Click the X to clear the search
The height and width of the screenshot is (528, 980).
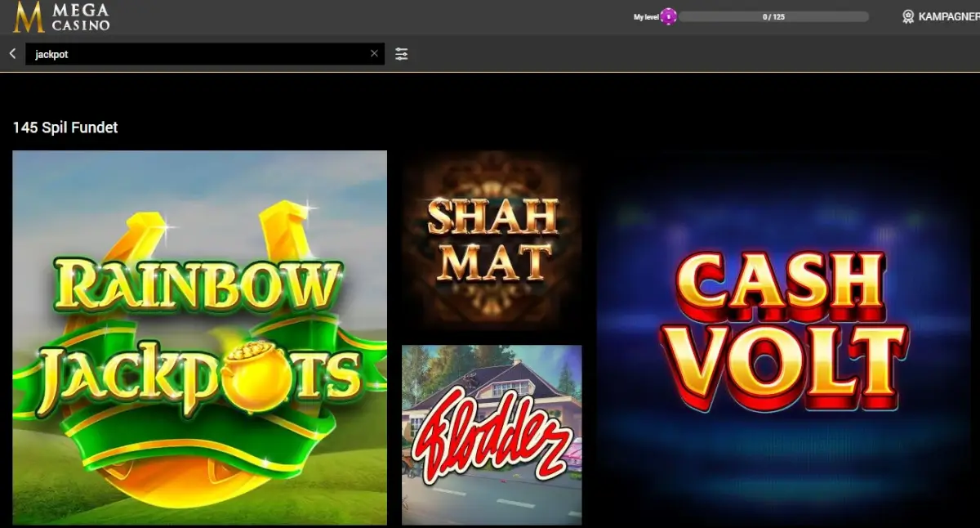pyautogui.click(x=374, y=53)
